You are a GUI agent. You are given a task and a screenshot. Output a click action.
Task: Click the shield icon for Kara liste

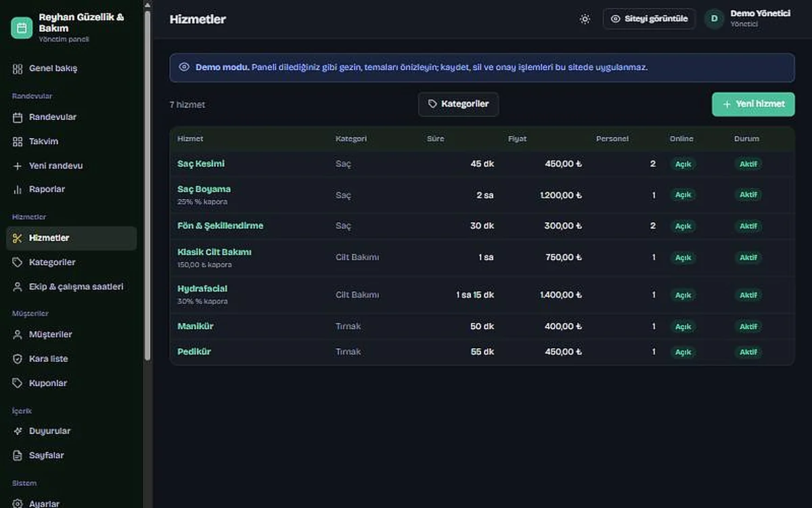(x=18, y=359)
